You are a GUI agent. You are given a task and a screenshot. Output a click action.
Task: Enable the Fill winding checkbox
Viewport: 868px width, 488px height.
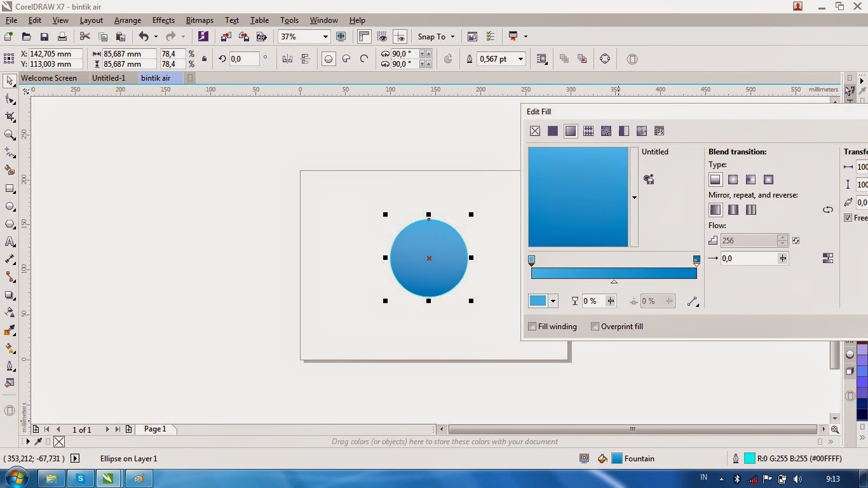point(532,326)
